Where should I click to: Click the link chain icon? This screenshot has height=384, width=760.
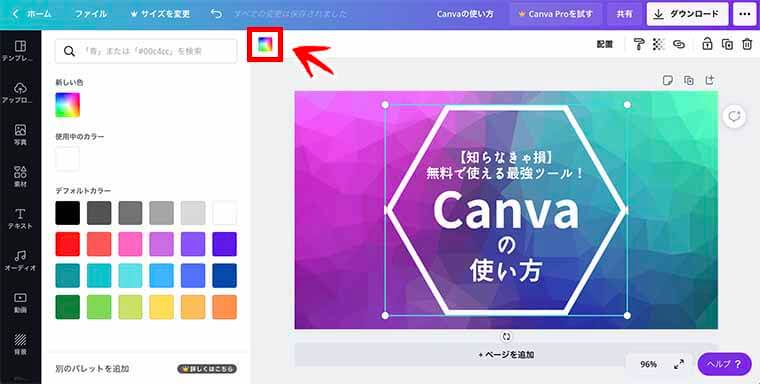[x=679, y=44]
